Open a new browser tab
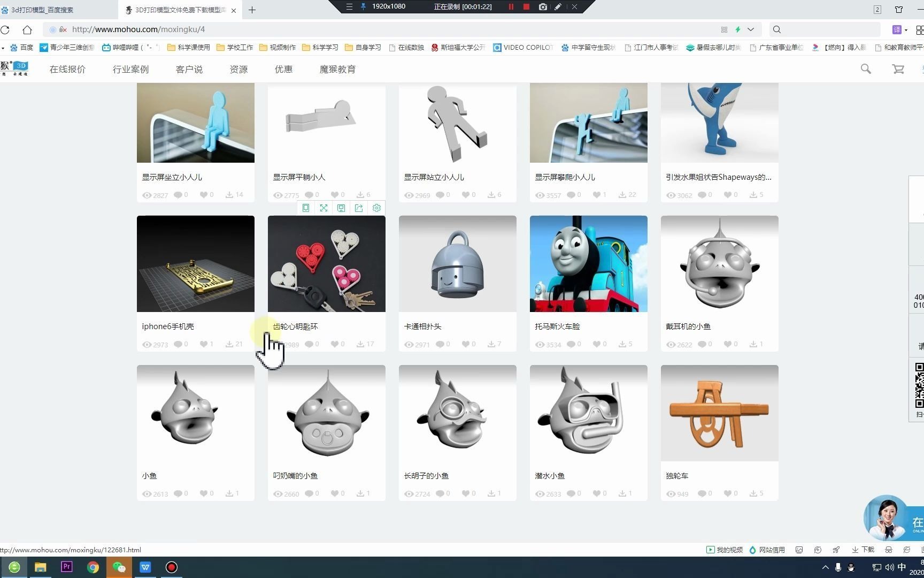Viewport: 924px width, 578px height. click(252, 10)
